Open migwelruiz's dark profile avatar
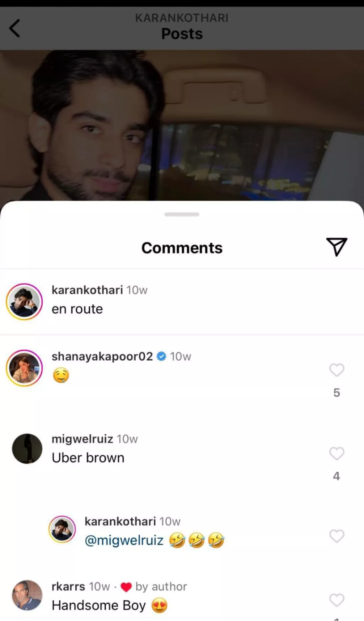 pos(27,448)
